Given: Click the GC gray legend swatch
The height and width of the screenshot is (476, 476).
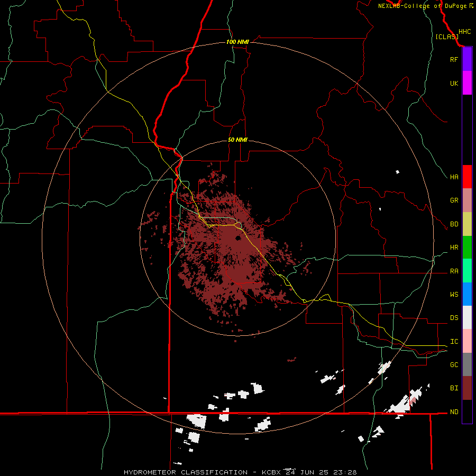Looking at the screenshot, I should click(x=467, y=364).
